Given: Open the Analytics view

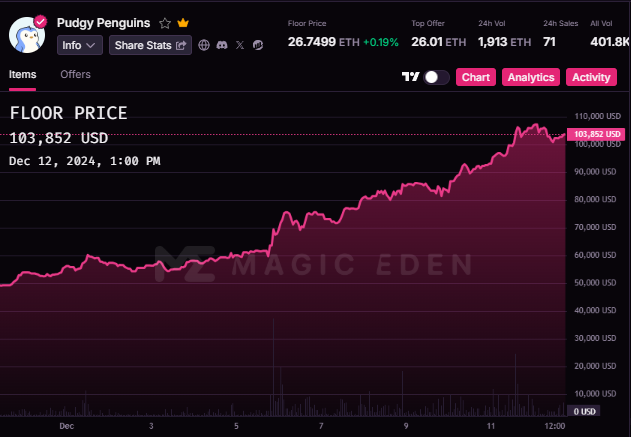Looking at the screenshot, I should coord(531,77).
